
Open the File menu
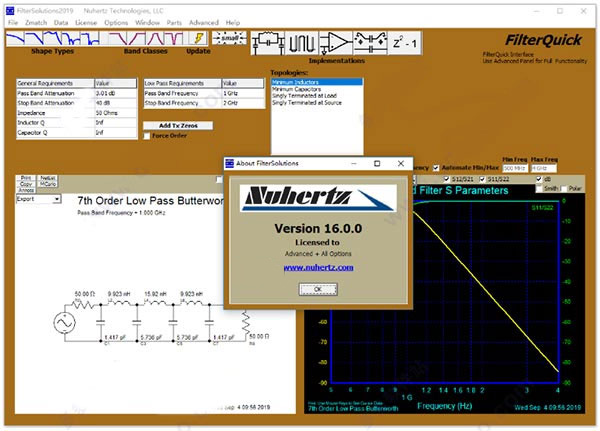tap(13, 23)
